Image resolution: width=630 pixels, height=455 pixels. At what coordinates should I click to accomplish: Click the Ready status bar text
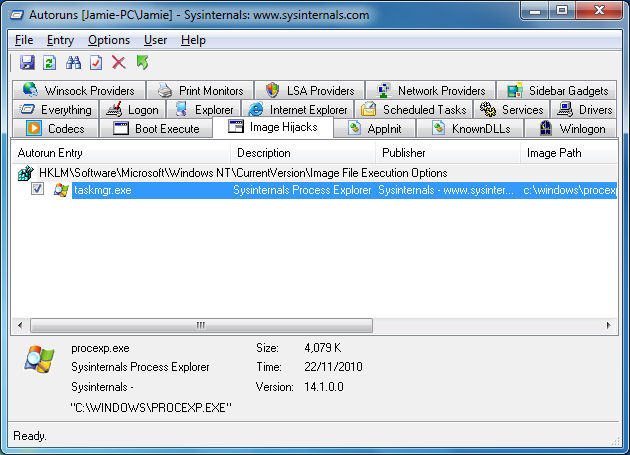30,436
